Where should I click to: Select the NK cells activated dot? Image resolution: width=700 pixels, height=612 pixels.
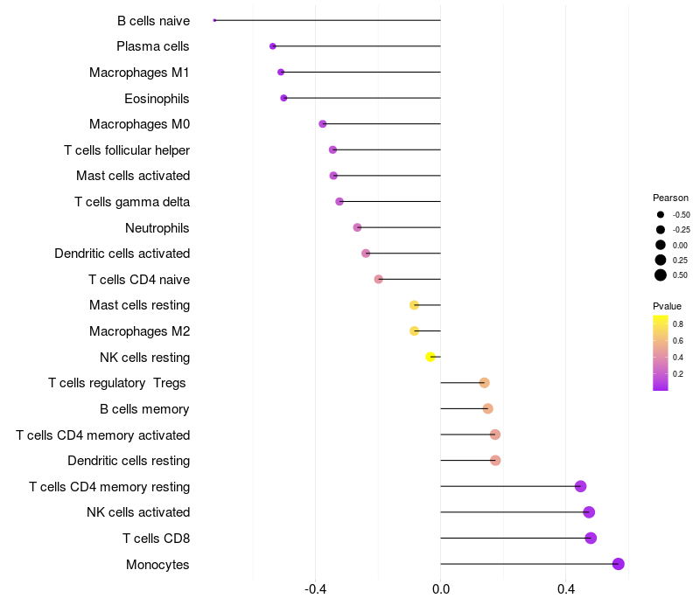(x=589, y=512)
